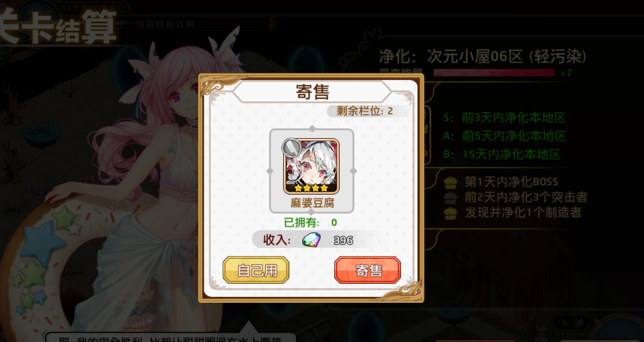
Task: Click the 剩余栏位: 2 label
Action: pos(365,111)
